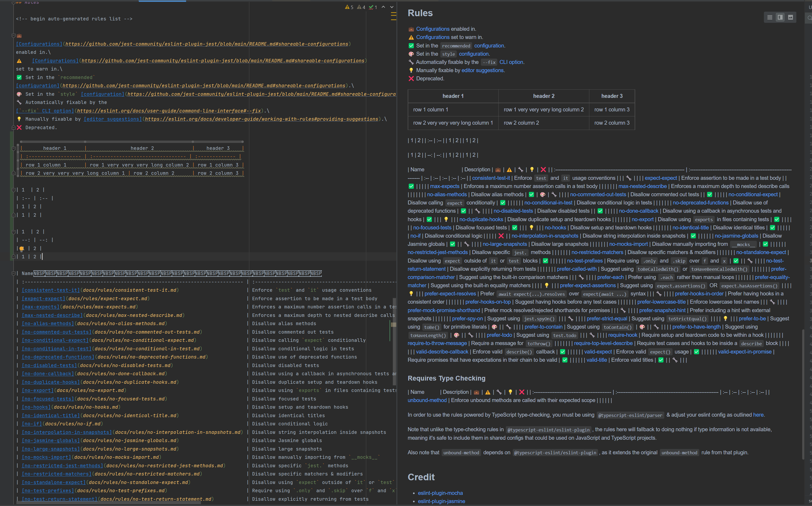Collapse the fold marker at 'header 1' table row
812x506 pixels.
[14, 148]
